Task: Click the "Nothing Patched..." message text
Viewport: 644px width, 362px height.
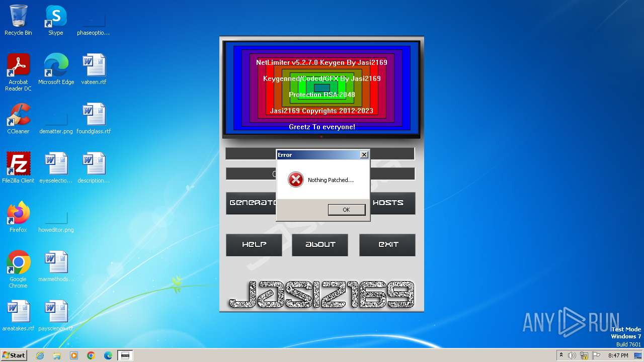Action: pyautogui.click(x=331, y=180)
